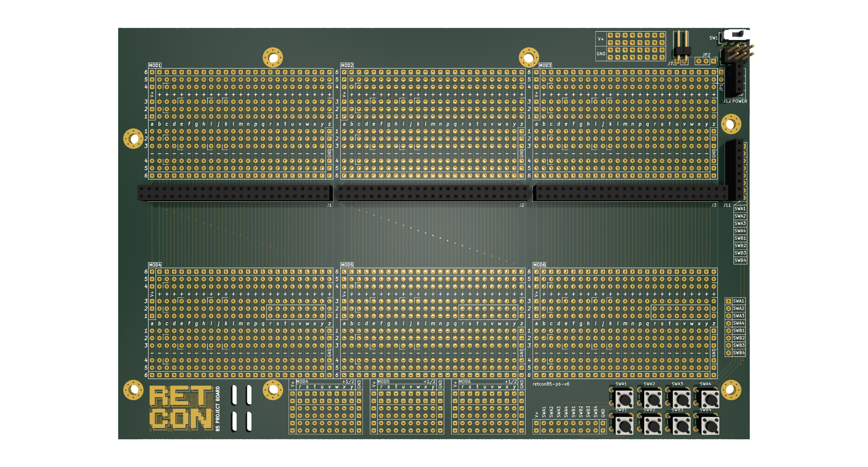Click the 'J12 POWER' label

point(735,101)
